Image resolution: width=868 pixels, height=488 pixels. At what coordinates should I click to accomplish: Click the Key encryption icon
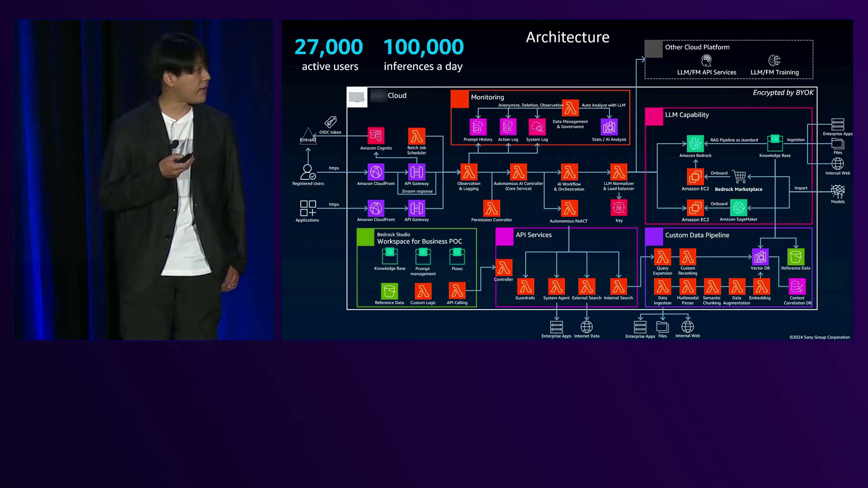pos(619,208)
